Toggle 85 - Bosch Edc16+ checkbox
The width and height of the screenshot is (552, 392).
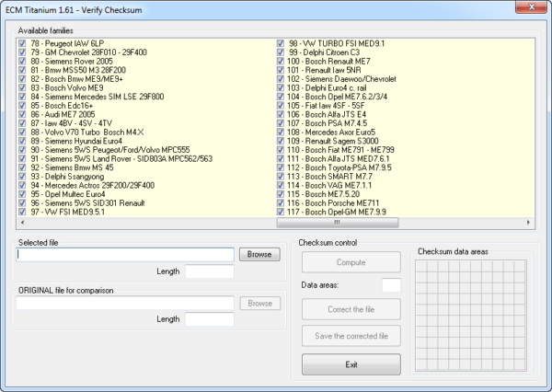22,105
